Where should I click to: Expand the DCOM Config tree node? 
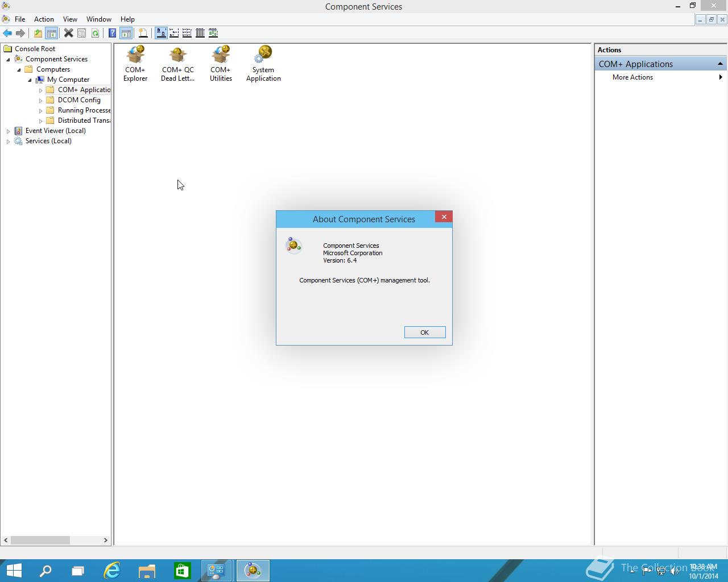[41, 101]
